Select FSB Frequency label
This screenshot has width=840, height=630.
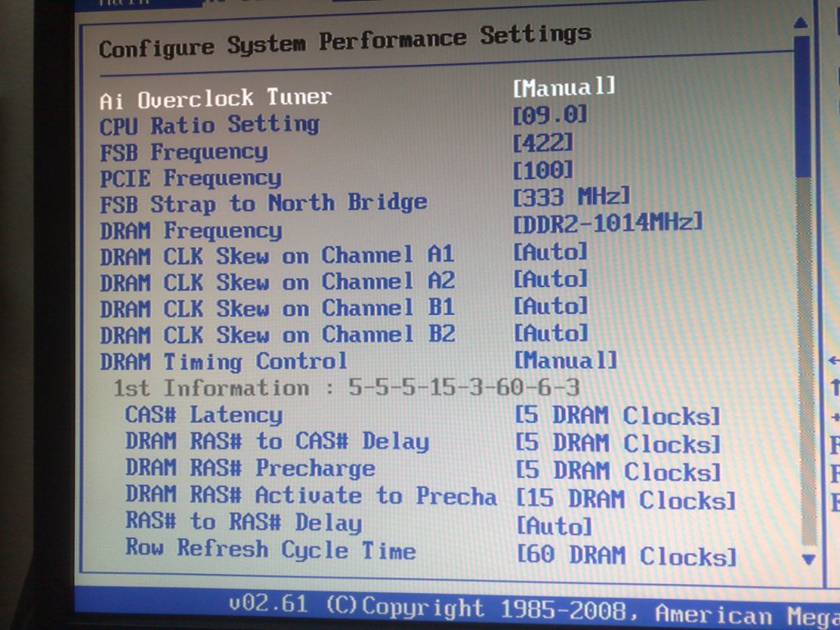point(184,152)
